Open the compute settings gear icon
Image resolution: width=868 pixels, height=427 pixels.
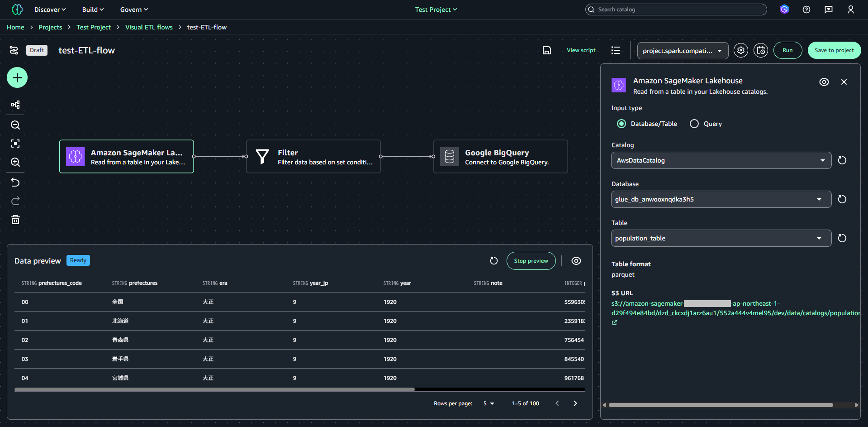tap(741, 50)
